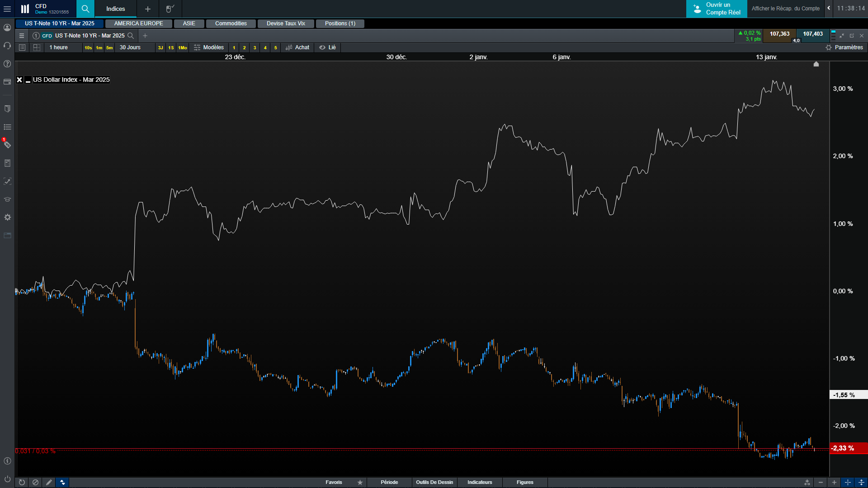Toggle the crosshair cursor mode at bottom right

848,482
